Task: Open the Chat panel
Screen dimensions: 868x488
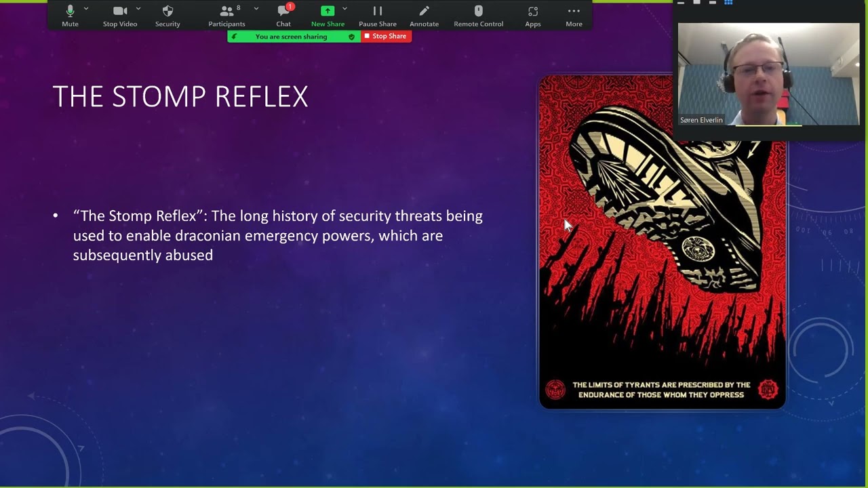Action: coord(283,16)
